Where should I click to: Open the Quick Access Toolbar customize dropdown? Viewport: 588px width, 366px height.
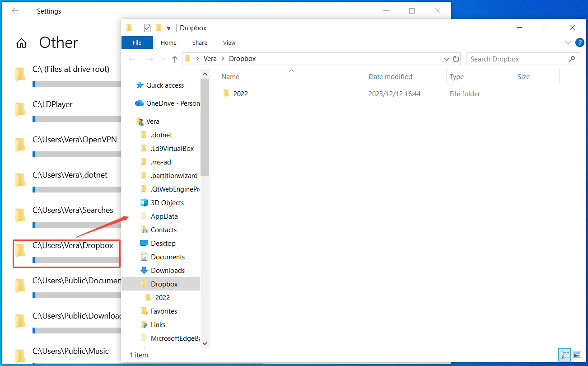(x=168, y=28)
